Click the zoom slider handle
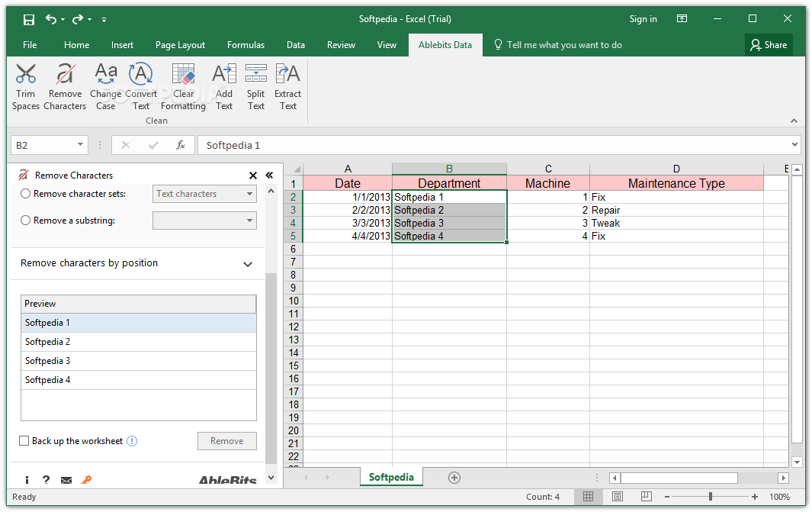Screen dimensions: 812x512 711,497
